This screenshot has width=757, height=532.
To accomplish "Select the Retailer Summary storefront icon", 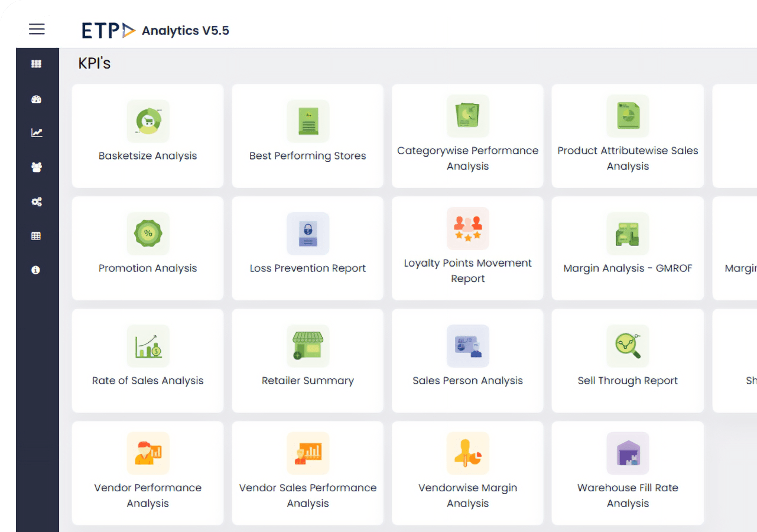I will pos(308,346).
